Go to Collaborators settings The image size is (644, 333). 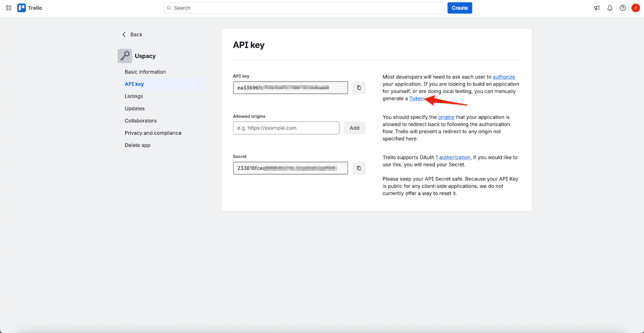tap(141, 121)
